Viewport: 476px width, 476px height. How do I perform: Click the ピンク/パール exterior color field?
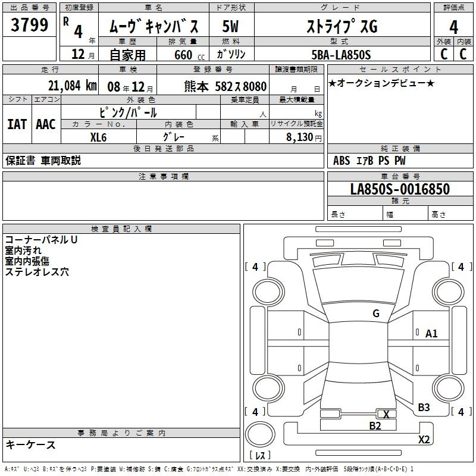(x=128, y=112)
